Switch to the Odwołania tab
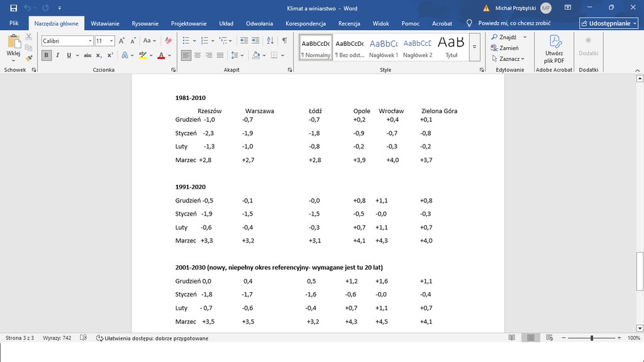Viewport: 644px width, 362px height. (x=260, y=23)
